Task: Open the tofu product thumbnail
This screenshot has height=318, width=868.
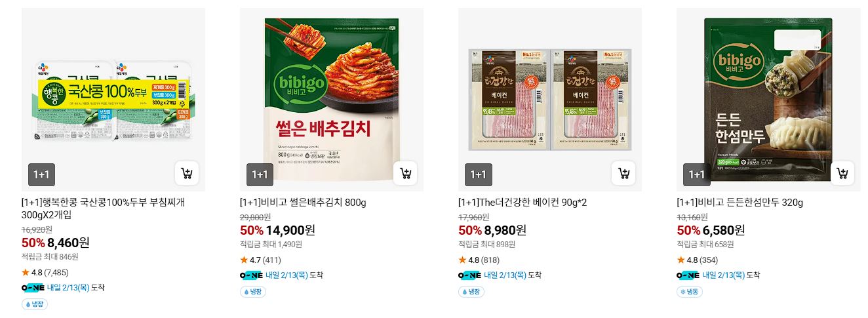Action: [113, 100]
